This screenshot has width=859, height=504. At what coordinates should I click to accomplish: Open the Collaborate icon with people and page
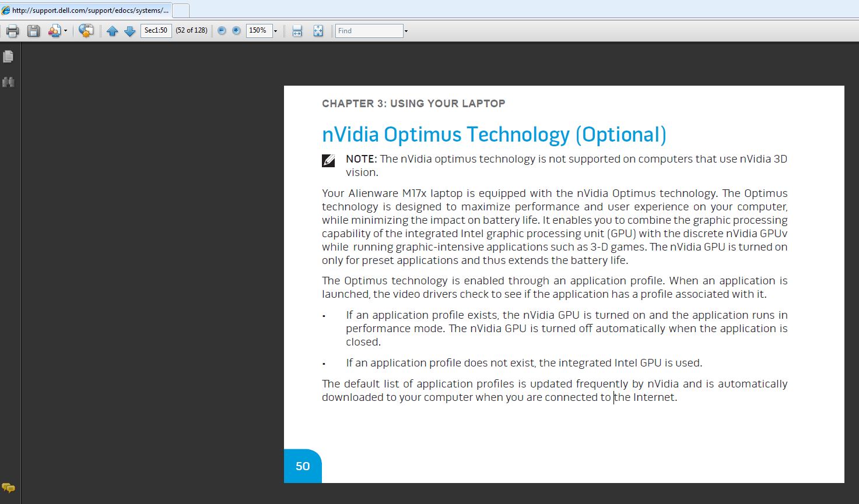pos(55,31)
